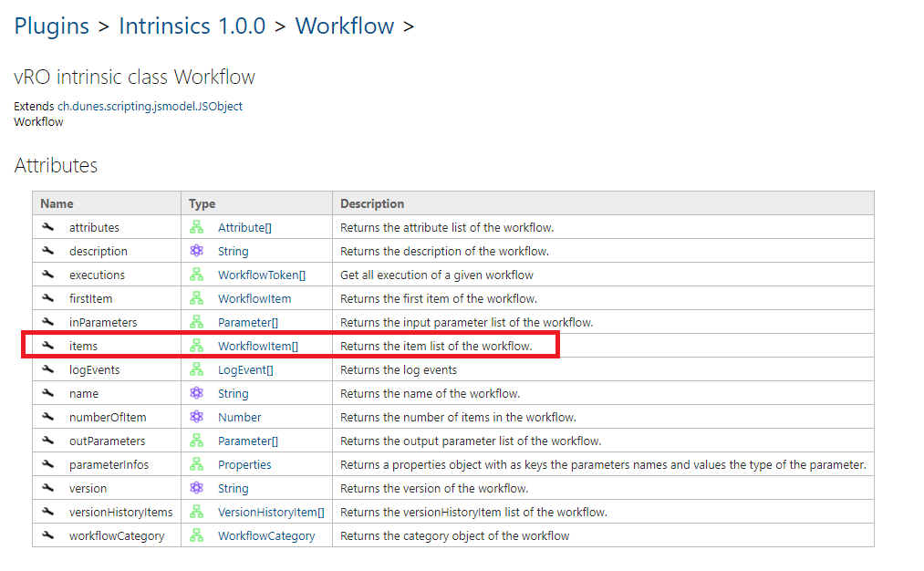The height and width of the screenshot is (571, 924).
Task: Select the 'workflowCategory' attribute name
Action: (117, 535)
